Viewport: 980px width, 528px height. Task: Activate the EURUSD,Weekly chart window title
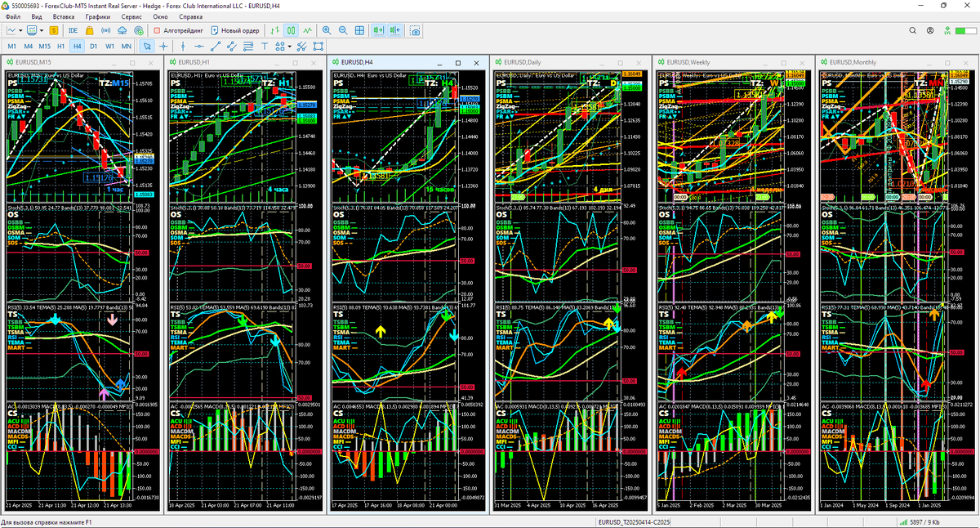[688, 62]
